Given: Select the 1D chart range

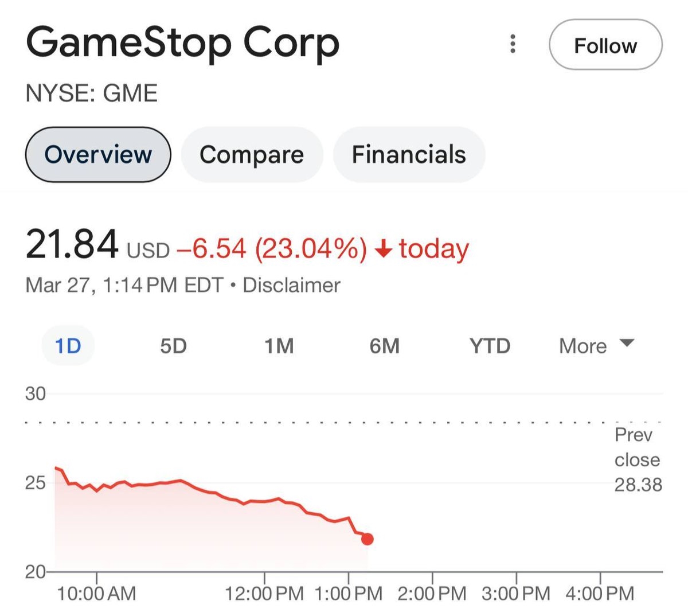Looking at the screenshot, I should (x=68, y=346).
